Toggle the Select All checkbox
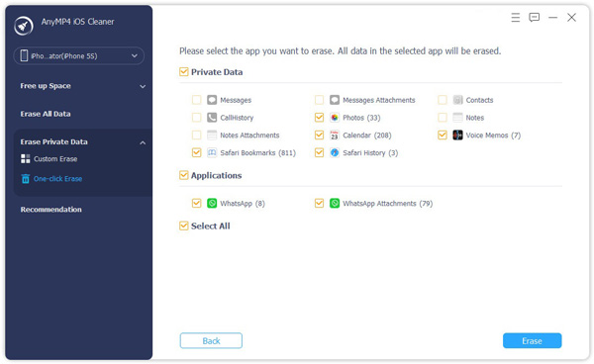Viewport: 594px width, 364px height. tap(184, 226)
